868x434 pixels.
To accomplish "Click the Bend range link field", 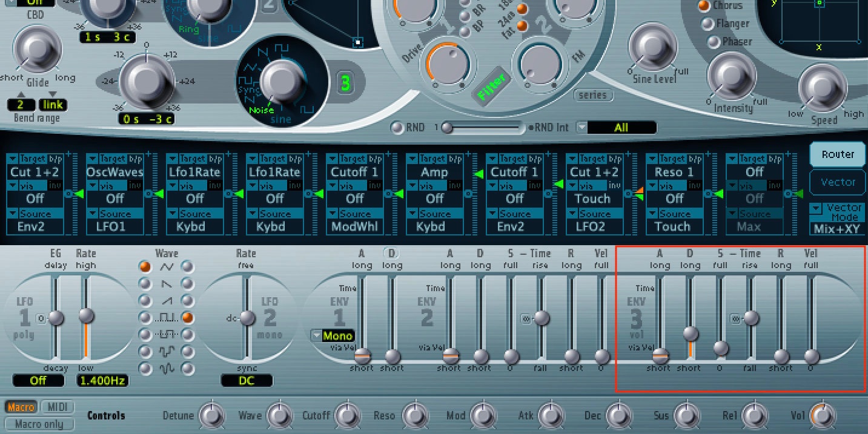I will pyautogui.click(x=54, y=105).
